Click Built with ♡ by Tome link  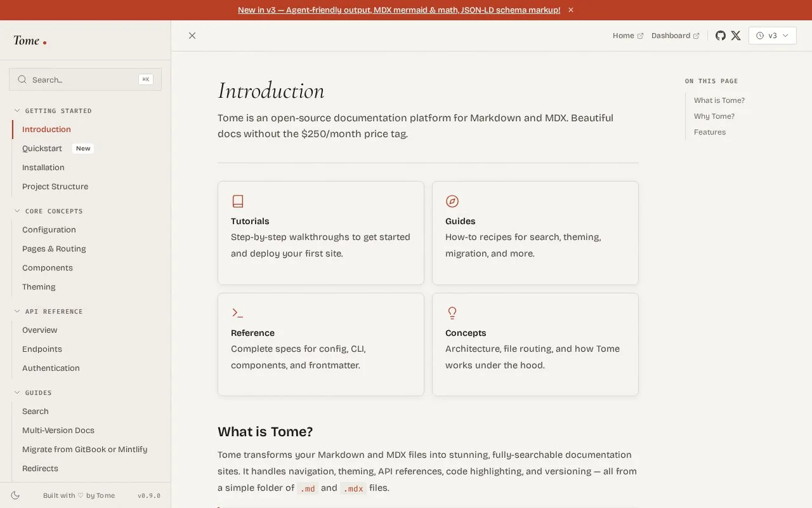[x=79, y=496]
